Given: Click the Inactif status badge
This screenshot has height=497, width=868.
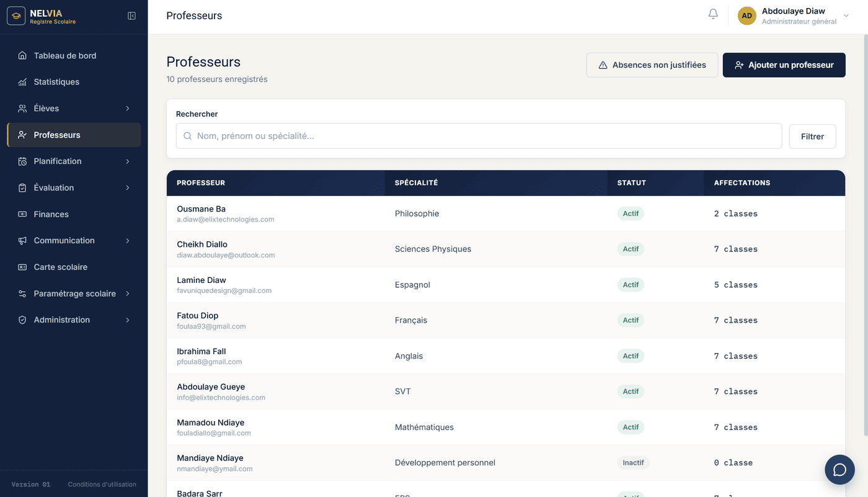Looking at the screenshot, I should tap(633, 463).
